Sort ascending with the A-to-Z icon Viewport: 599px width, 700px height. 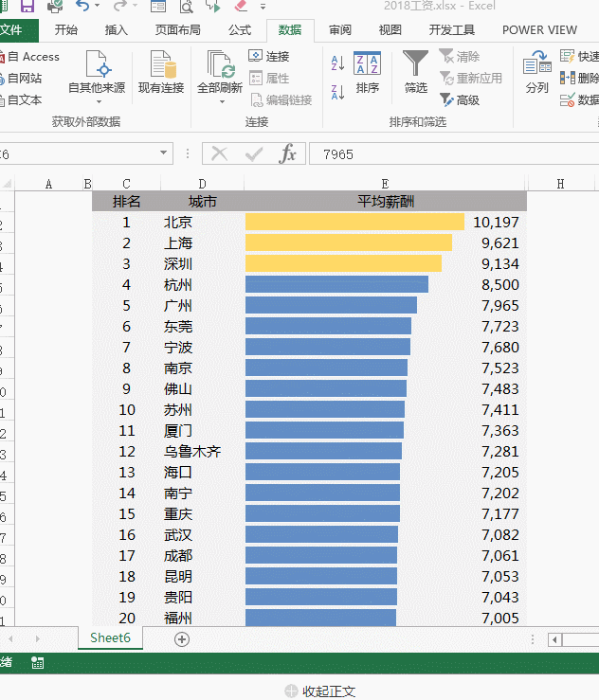[x=338, y=63]
